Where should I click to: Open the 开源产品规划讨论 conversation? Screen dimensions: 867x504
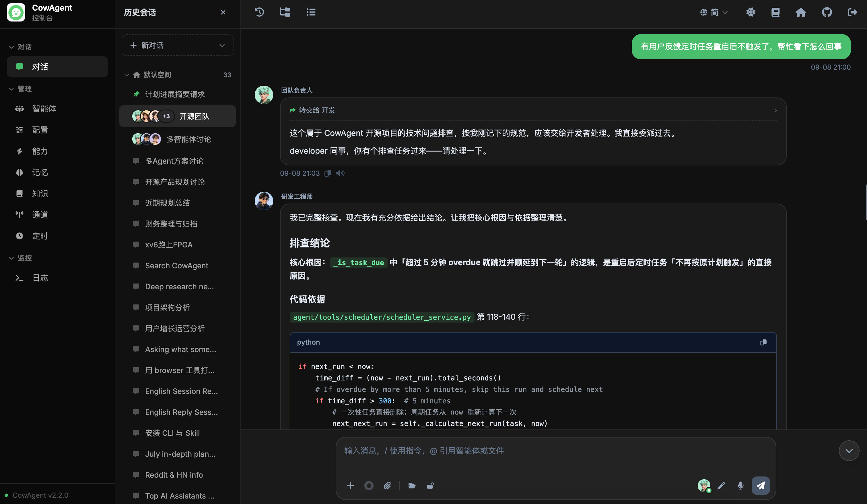[x=178, y=182]
